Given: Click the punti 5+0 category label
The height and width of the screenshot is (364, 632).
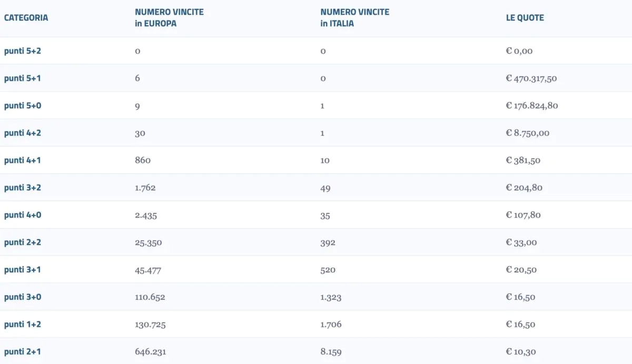Looking at the screenshot, I should pyautogui.click(x=22, y=106).
